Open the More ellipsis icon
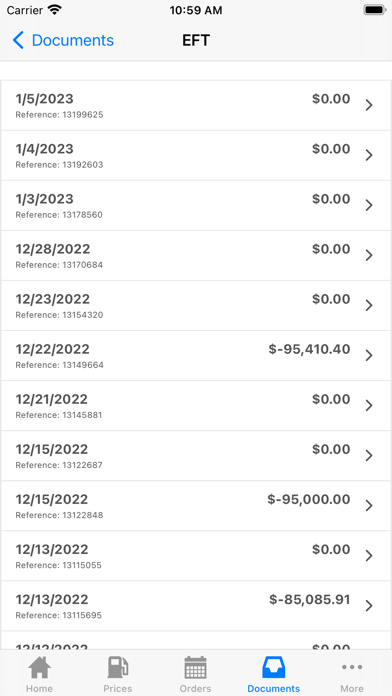 click(352, 667)
